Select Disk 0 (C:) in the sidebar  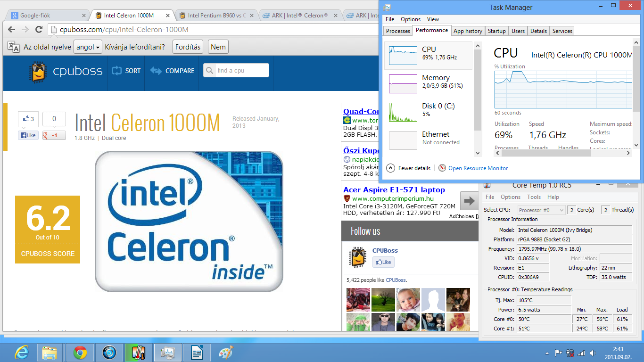429,112
